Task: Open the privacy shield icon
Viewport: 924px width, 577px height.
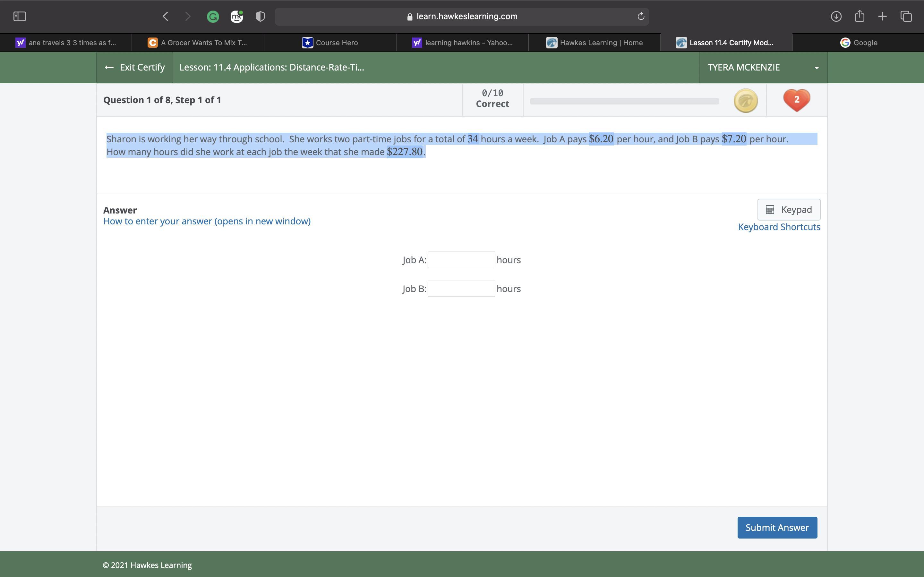Action: (260, 16)
